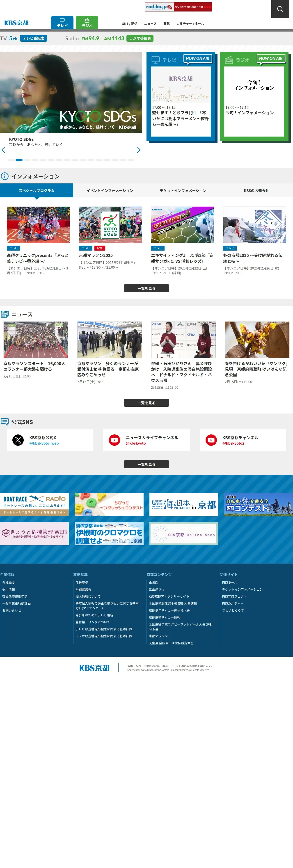The image size is (293, 868).
Task: Open 祇園祭 footer link
Action: 153,582
